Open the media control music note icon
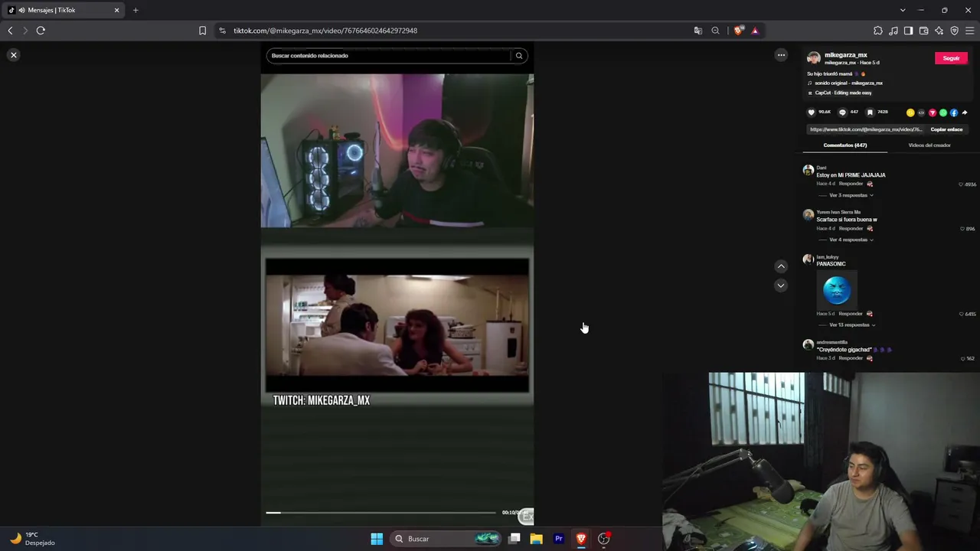The image size is (980, 551). [893, 31]
